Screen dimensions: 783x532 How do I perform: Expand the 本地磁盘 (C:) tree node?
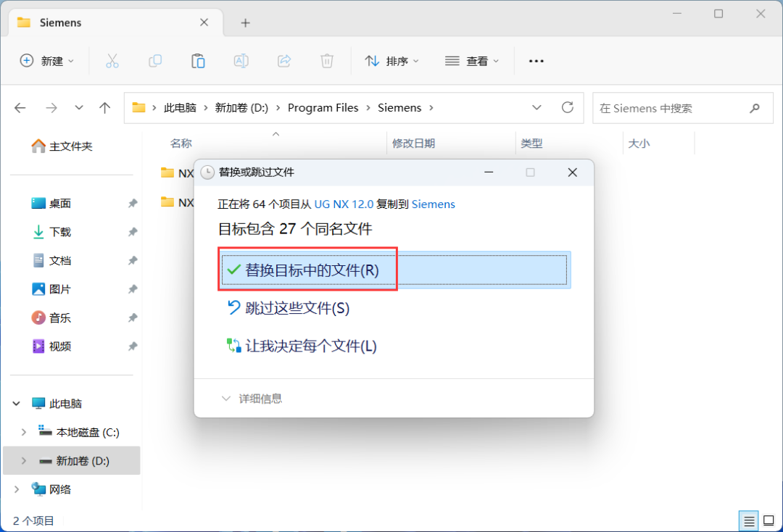coord(23,432)
